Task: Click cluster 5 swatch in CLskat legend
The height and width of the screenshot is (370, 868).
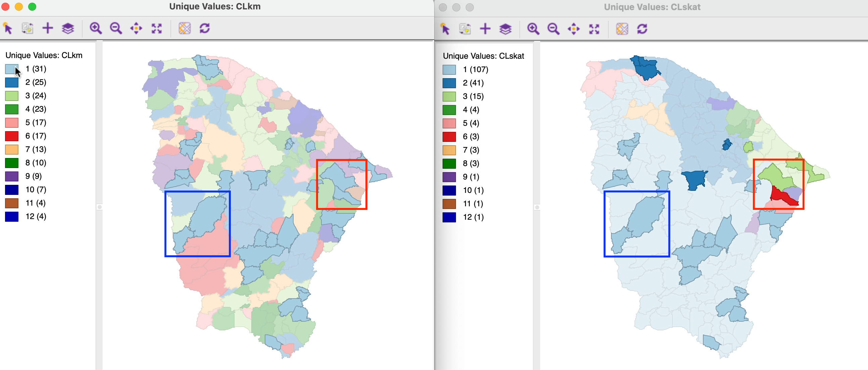Action: 449,123
